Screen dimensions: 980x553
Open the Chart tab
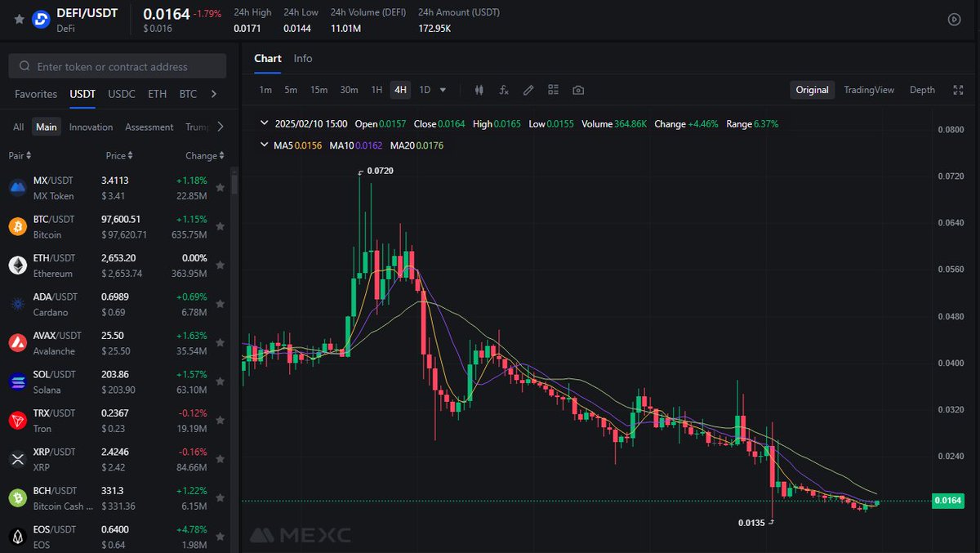(268, 58)
